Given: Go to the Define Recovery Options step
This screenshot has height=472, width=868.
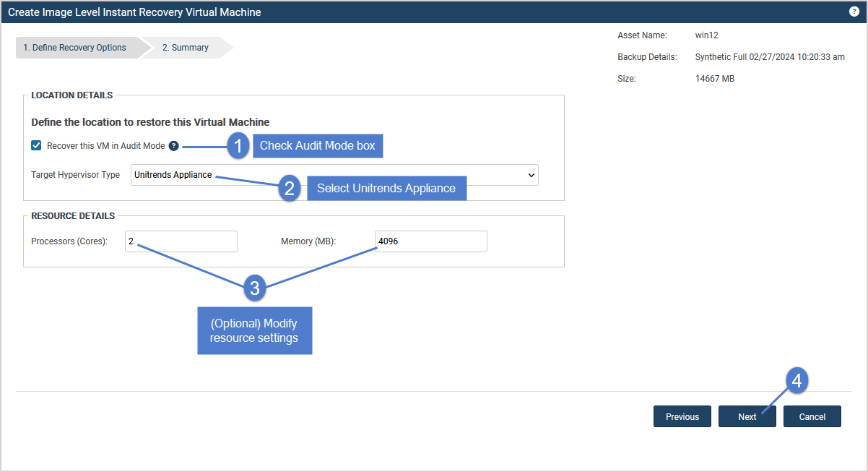Looking at the screenshot, I should click(75, 48).
